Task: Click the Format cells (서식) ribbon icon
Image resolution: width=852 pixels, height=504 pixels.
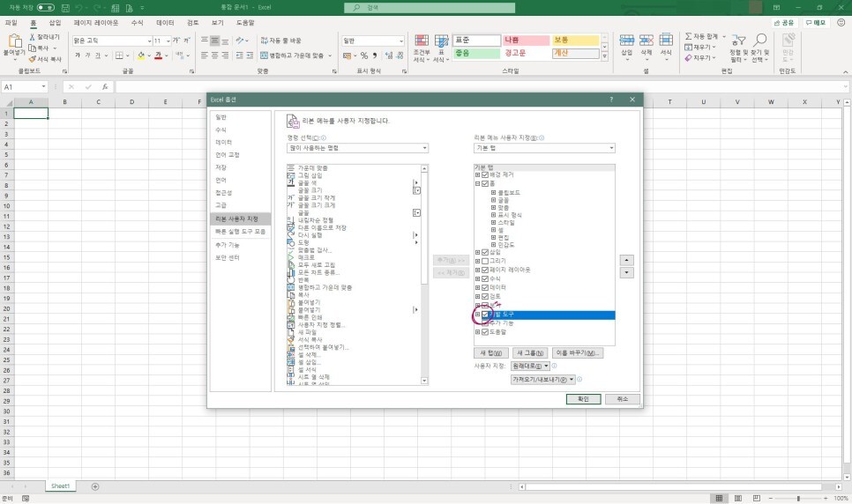Action: coord(666,40)
